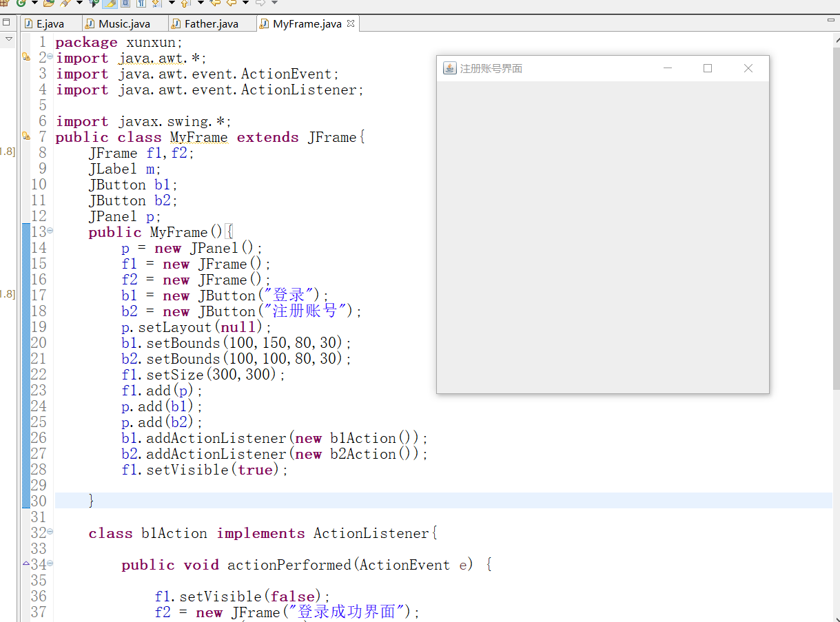
Task: Click 'f1 = new JFrame();' on line 15
Action: pyautogui.click(x=196, y=264)
